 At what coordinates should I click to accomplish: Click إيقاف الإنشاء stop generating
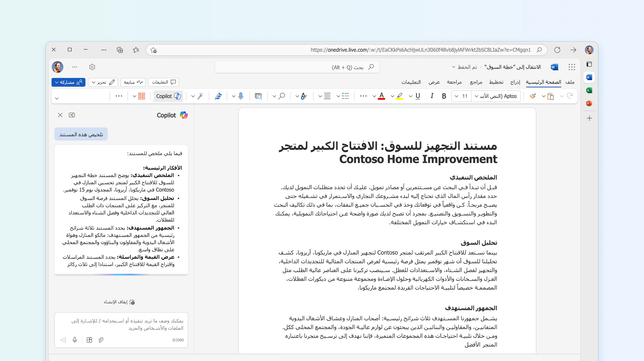click(119, 302)
